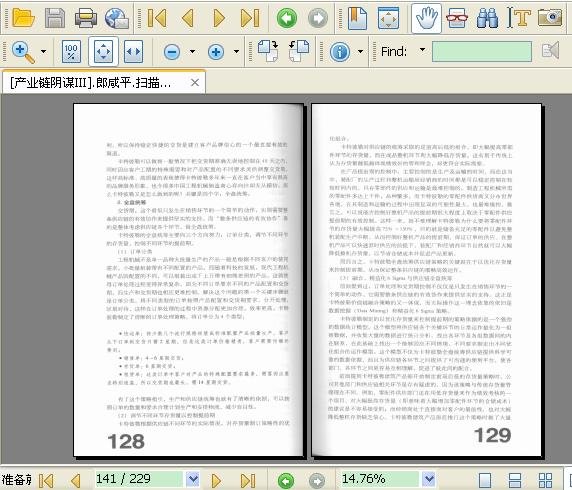Close the document tab
The width and height of the screenshot is (572, 490).
pyautogui.click(x=195, y=83)
